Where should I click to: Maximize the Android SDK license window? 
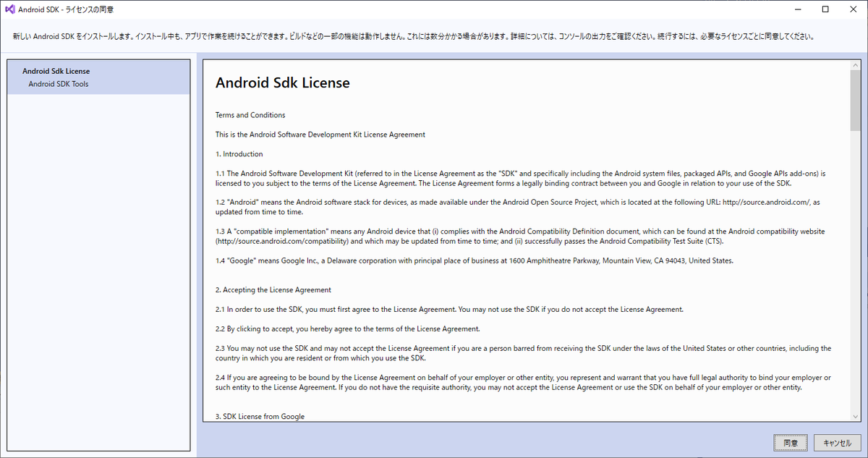click(825, 9)
